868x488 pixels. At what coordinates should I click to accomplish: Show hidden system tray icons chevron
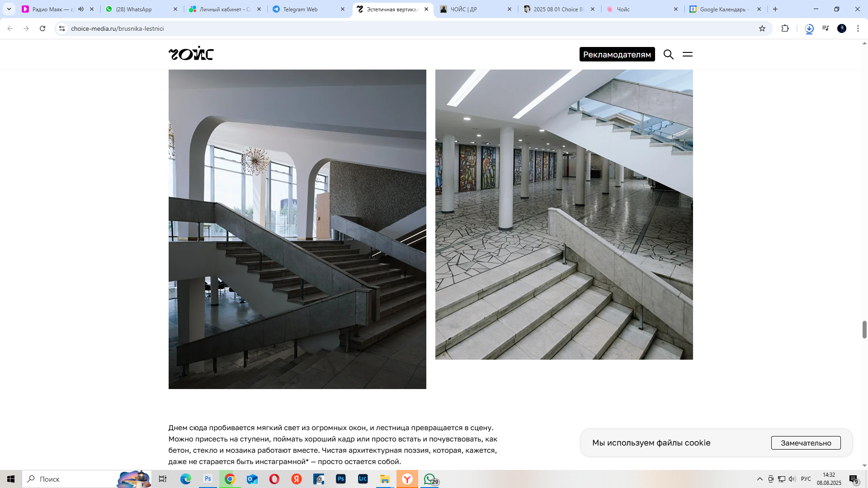[759, 479]
